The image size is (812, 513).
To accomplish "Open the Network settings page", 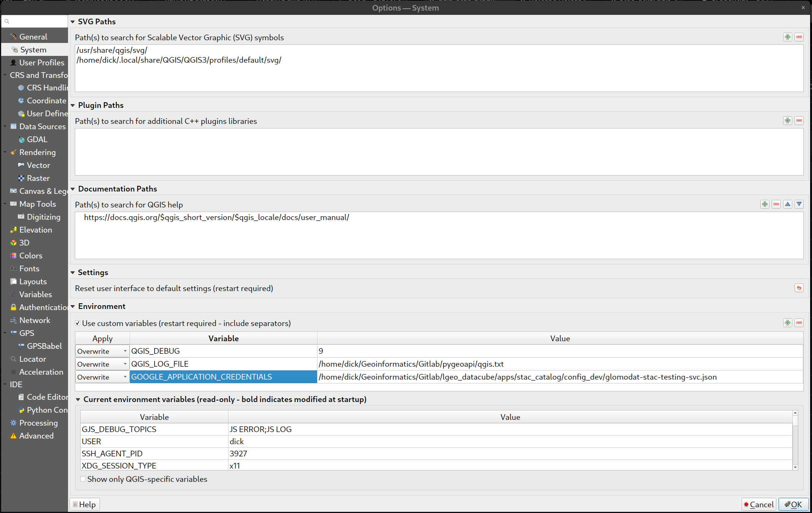I will tap(34, 320).
